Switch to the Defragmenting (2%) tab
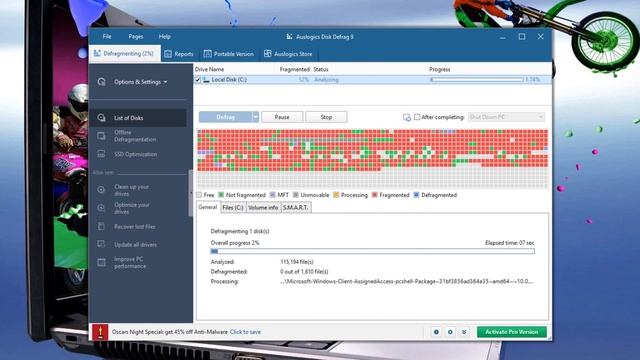The image size is (640, 360). 124,53
